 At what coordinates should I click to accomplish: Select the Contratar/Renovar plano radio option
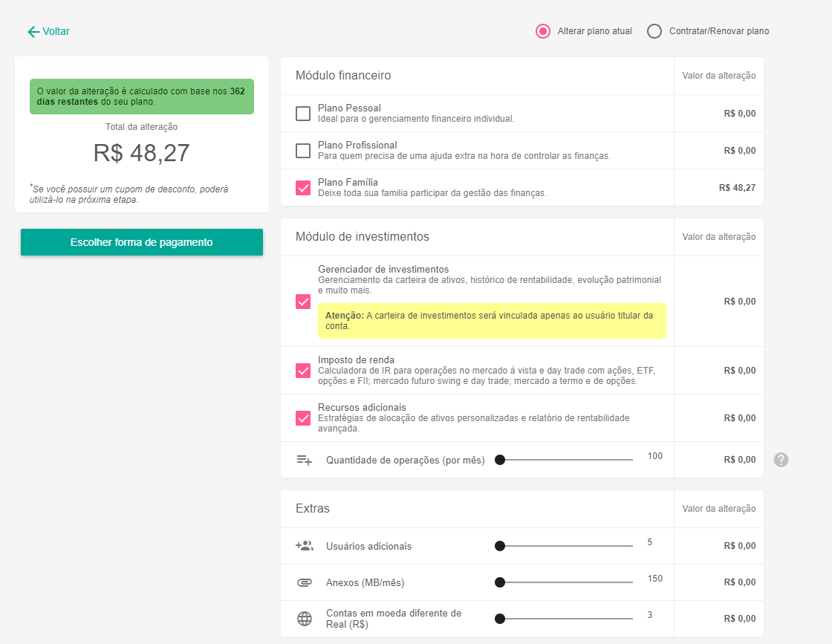click(654, 31)
